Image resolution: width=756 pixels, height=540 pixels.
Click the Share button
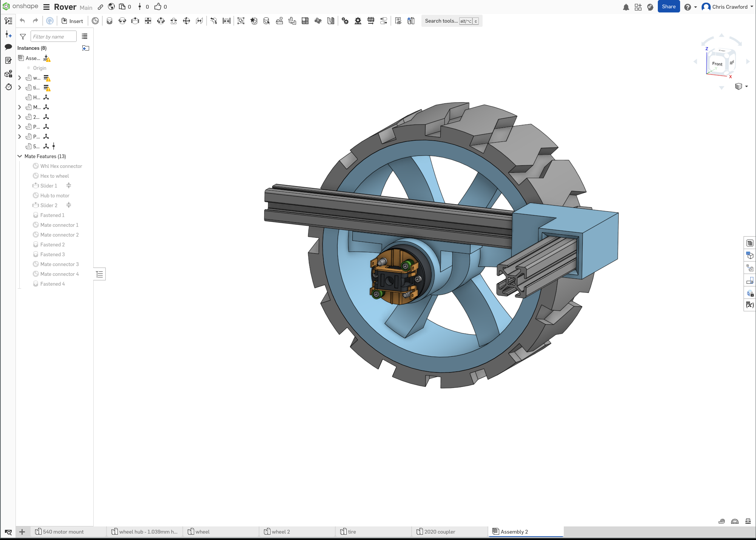pyautogui.click(x=668, y=6)
